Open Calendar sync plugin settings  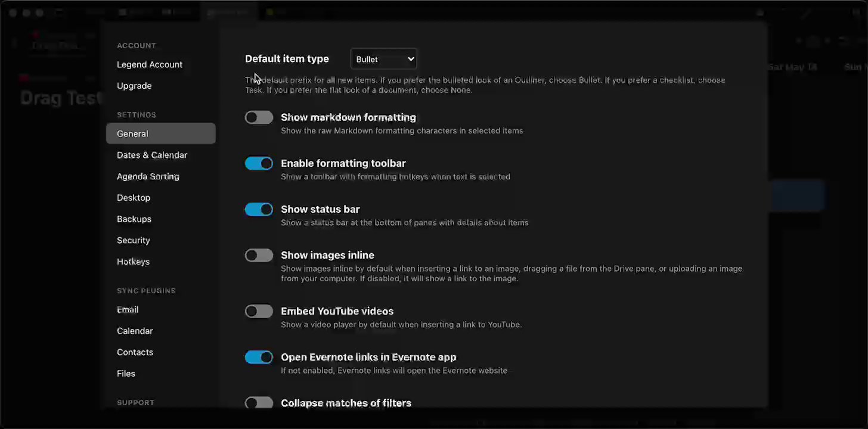(x=135, y=331)
